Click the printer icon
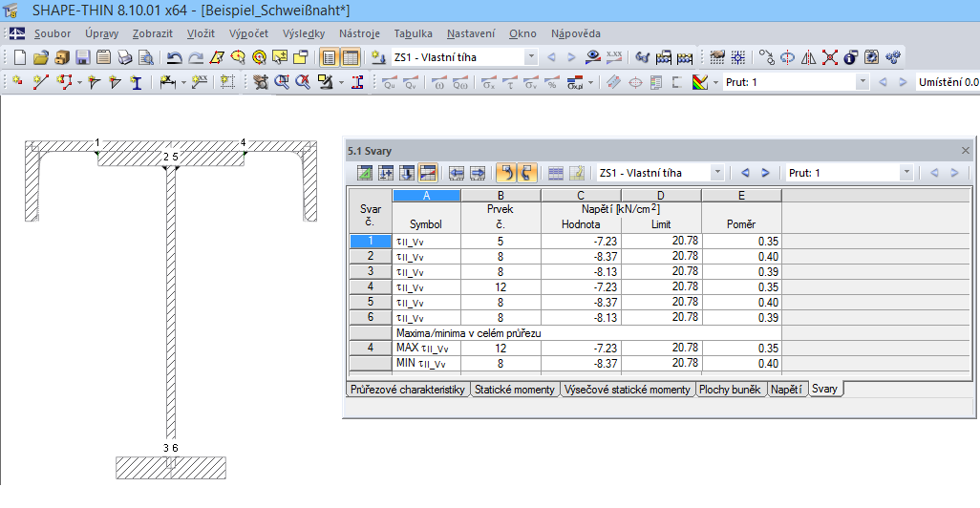 [125, 57]
